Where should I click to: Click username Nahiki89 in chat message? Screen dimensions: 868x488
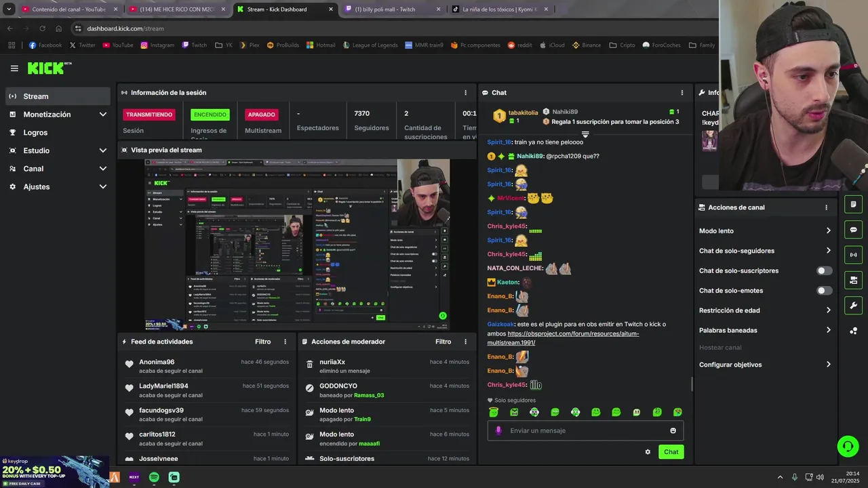tap(530, 156)
